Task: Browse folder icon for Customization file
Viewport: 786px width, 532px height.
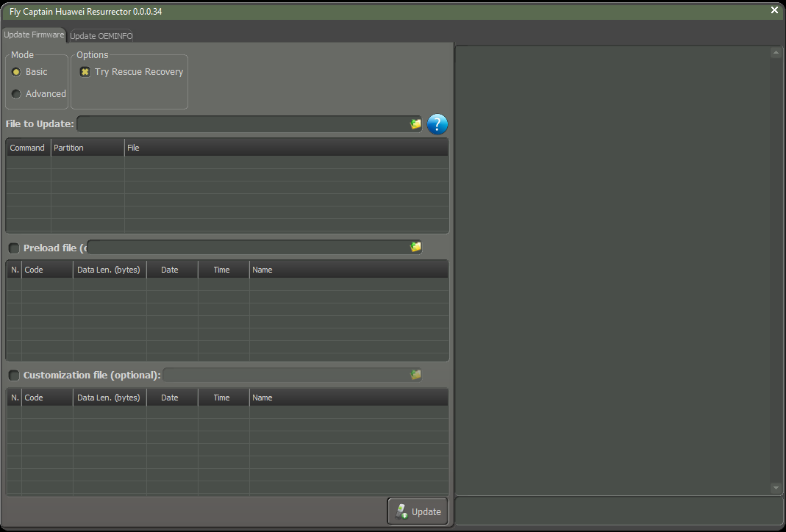Action: [415, 375]
